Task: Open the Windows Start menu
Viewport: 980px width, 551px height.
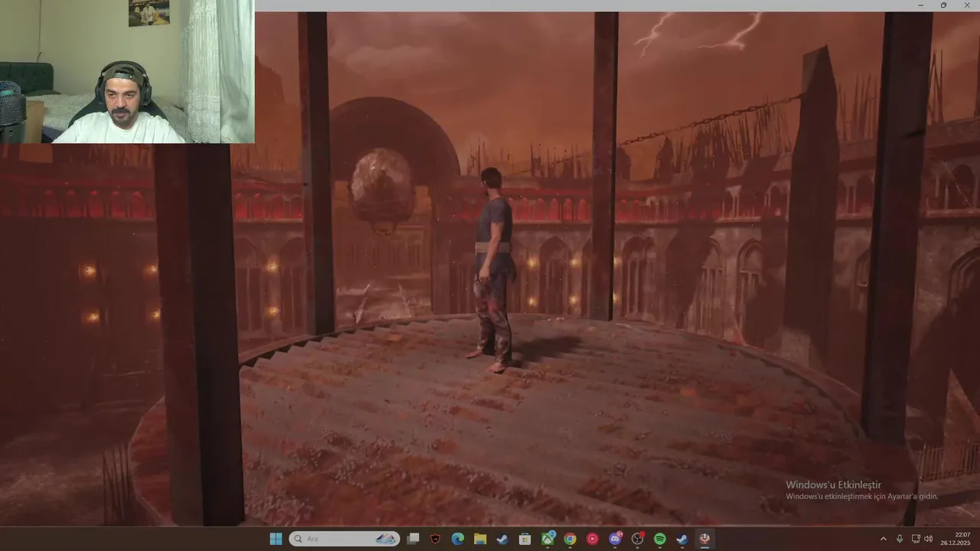Action: [276, 539]
